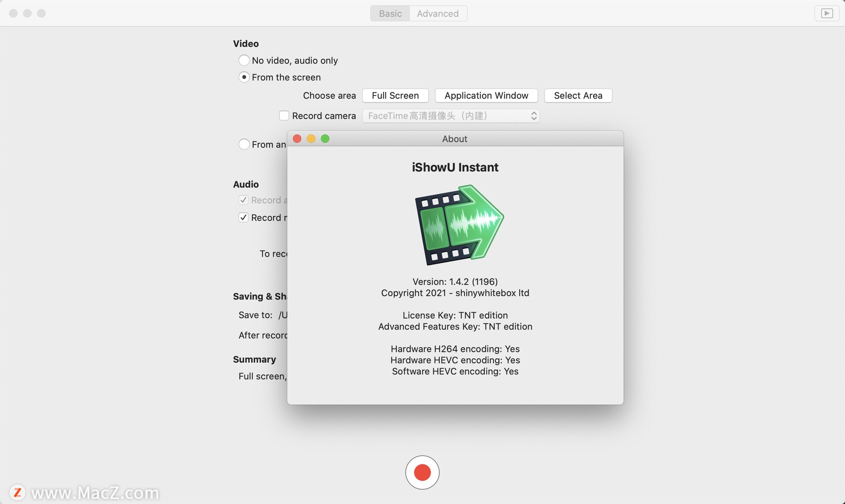Select From the screen radio button
Image resolution: width=845 pixels, height=504 pixels.
[244, 77]
